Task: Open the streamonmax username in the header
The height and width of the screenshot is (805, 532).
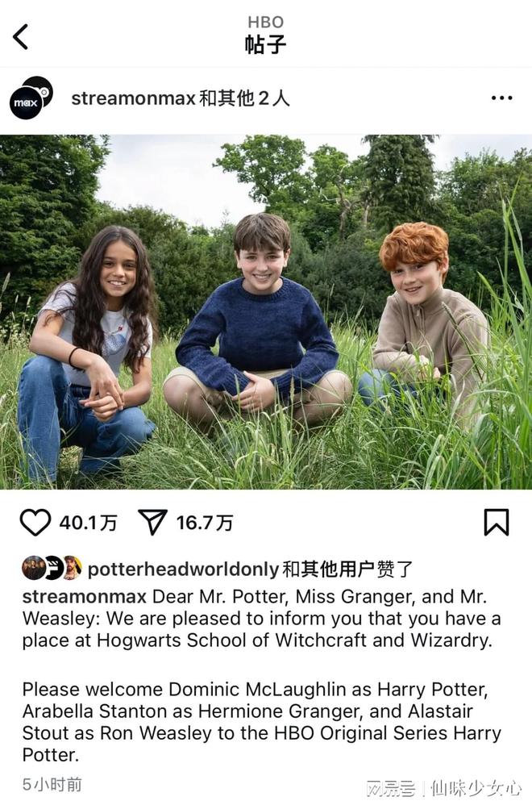Action: pos(133,98)
